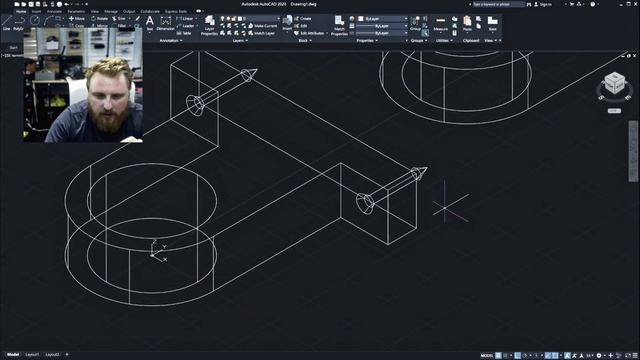Open the Parametric ribbon tab
Viewport: 640px width, 360px height.
tap(76, 11)
